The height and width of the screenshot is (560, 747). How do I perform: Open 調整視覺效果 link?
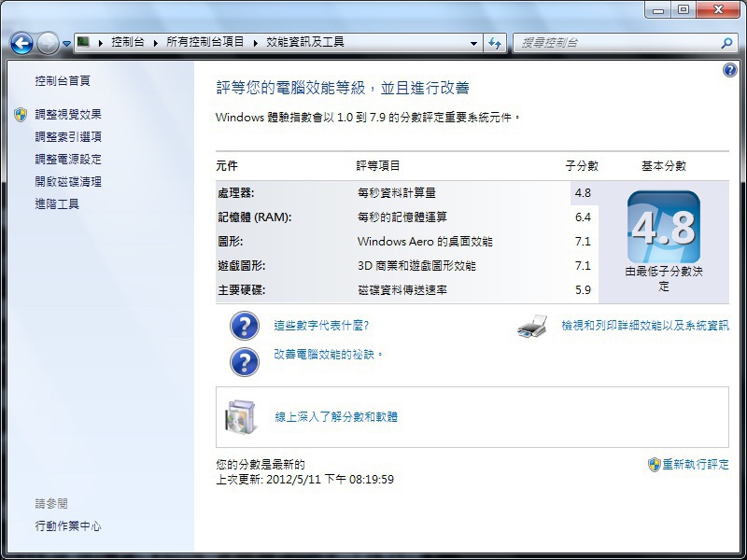click(x=68, y=114)
